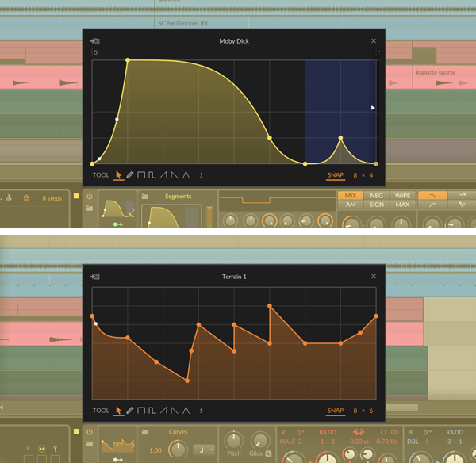
Task: Toggle power button of the Segments device
Action: [x=90, y=197]
